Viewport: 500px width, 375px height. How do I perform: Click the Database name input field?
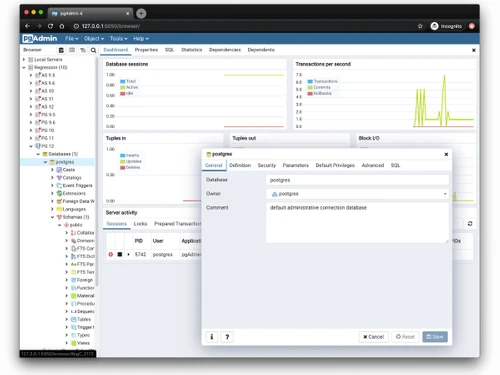(x=357, y=180)
